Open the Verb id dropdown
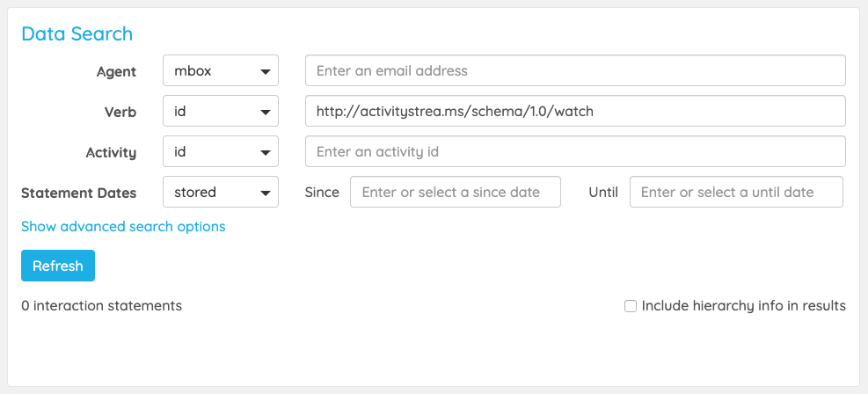The image size is (868, 394). pos(221,112)
